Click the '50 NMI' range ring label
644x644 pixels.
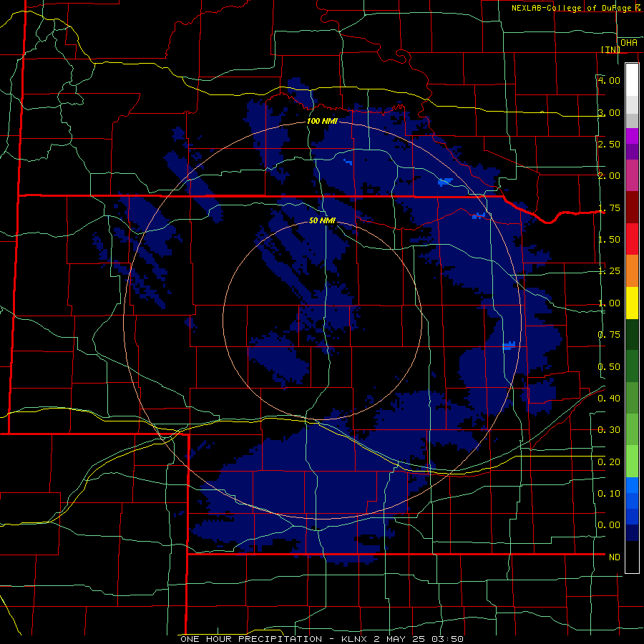322,220
